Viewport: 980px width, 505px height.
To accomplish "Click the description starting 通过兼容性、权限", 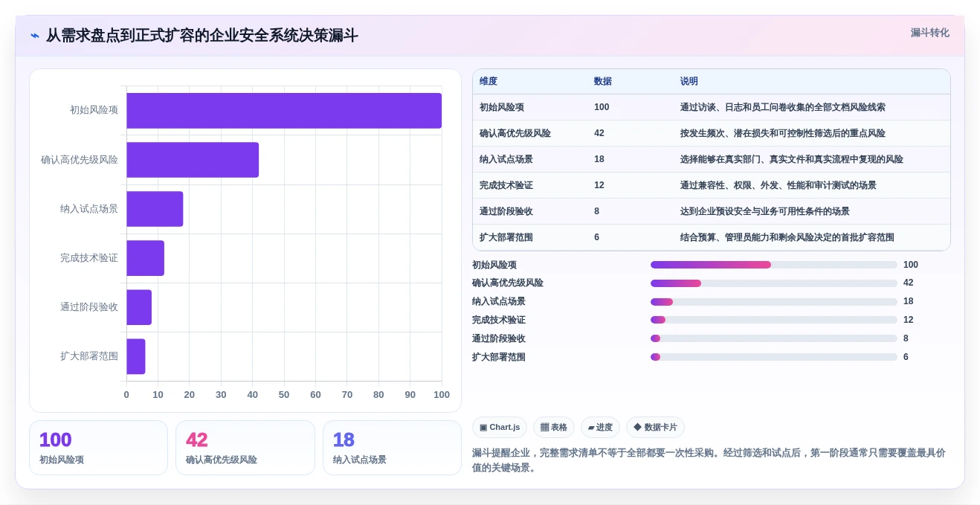I will (778, 185).
